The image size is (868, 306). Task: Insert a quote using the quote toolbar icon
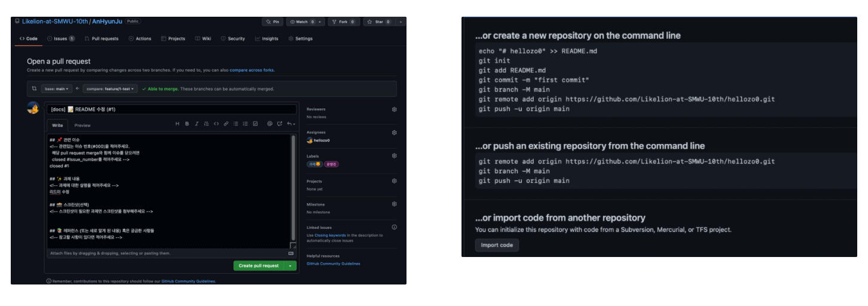click(x=206, y=124)
